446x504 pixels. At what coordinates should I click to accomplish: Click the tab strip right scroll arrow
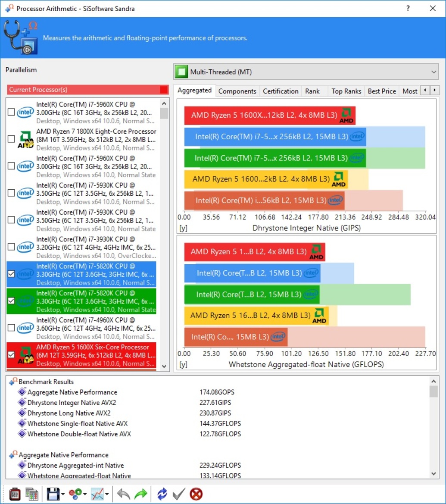435,90
